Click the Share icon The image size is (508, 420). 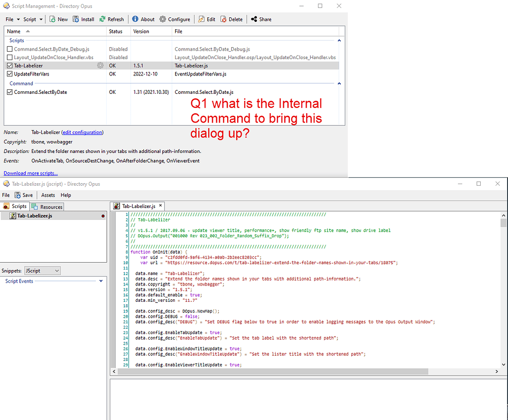coord(254,19)
